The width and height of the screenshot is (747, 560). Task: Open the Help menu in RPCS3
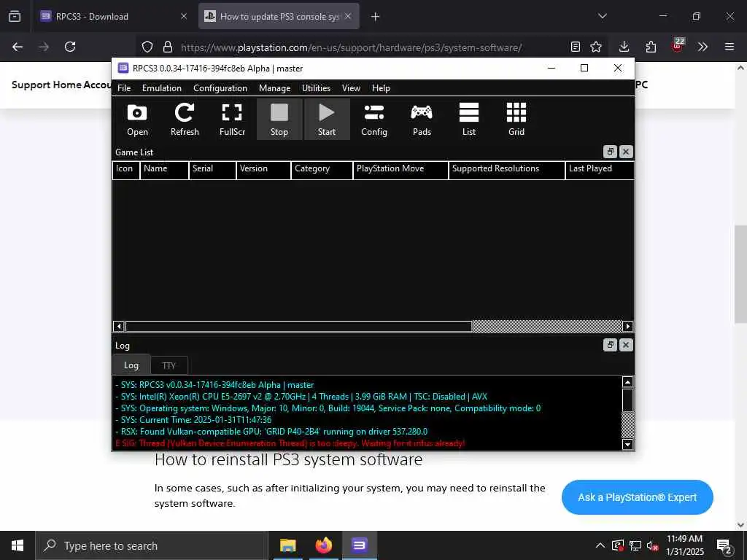[x=381, y=88]
